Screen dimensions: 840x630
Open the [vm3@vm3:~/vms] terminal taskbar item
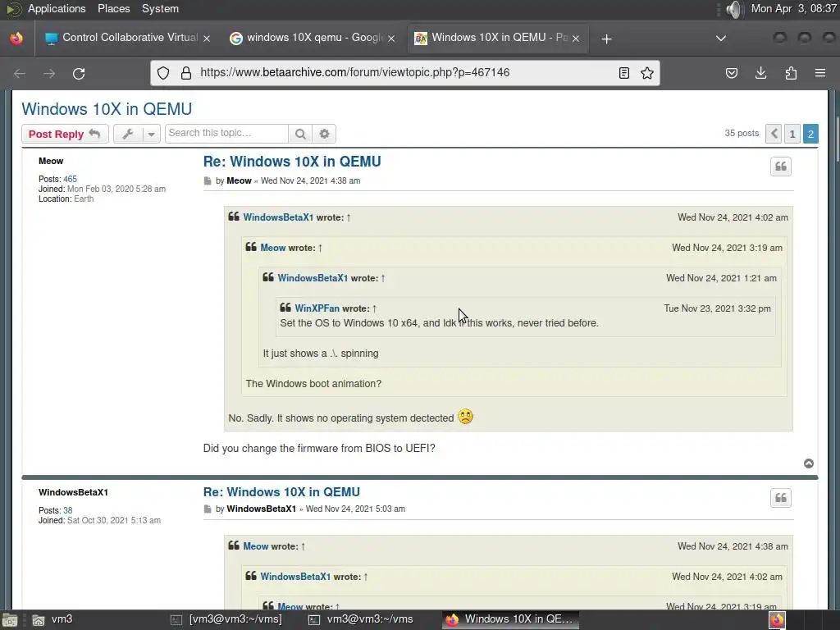coord(226,620)
